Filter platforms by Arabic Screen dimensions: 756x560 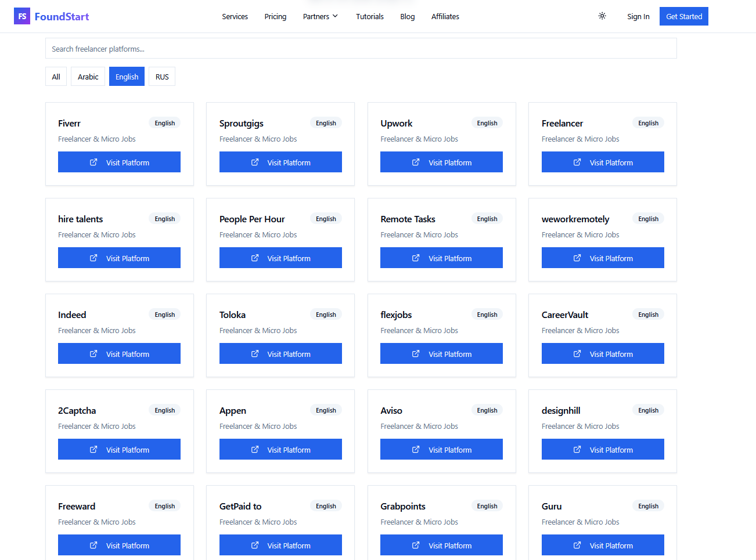(88, 77)
